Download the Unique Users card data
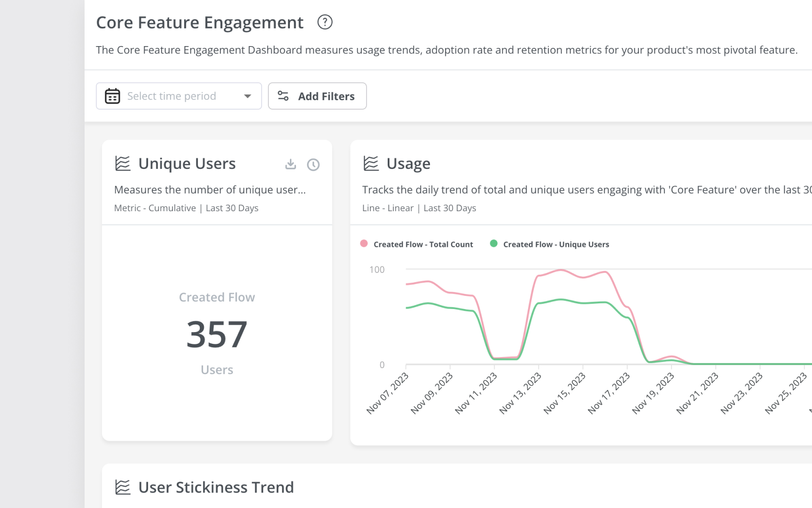This screenshot has height=508, width=812. [291, 164]
